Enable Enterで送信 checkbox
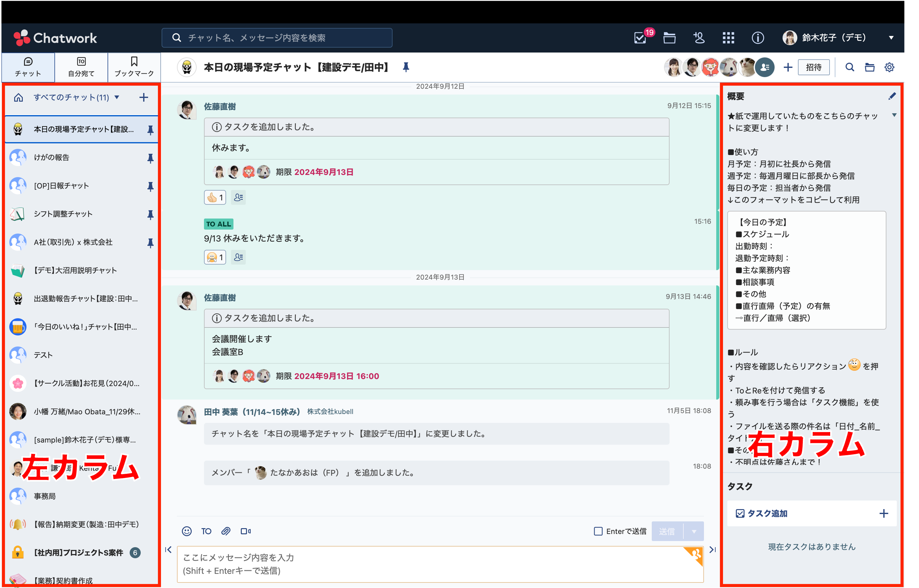919x588 pixels. click(x=599, y=531)
